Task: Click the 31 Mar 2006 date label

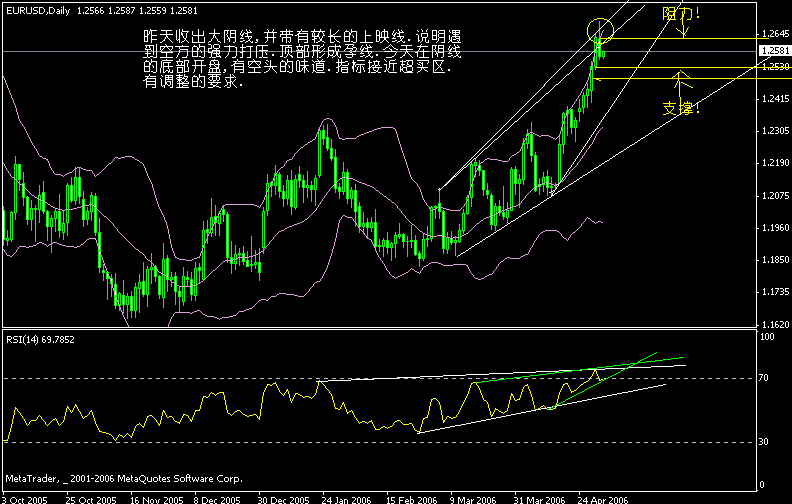Action: [539, 499]
